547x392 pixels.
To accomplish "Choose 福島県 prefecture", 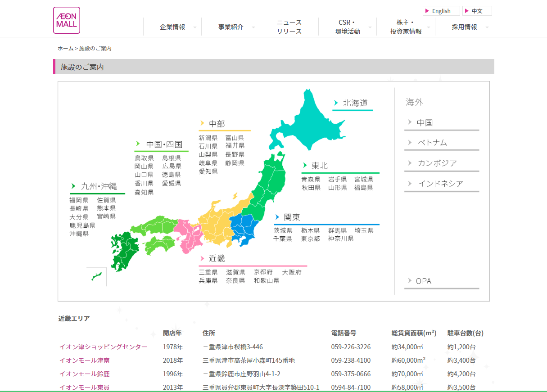I will (x=363, y=188).
